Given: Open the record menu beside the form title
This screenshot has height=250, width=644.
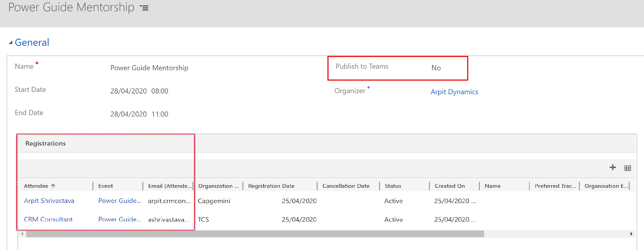Looking at the screenshot, I should (x=144, y=8).
